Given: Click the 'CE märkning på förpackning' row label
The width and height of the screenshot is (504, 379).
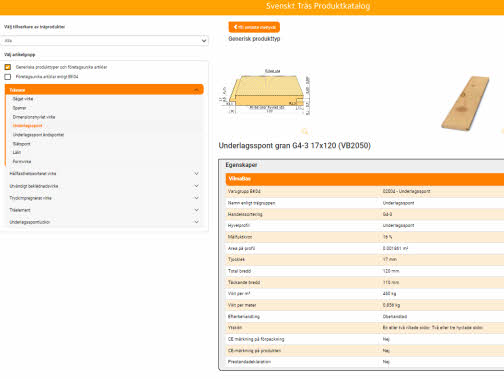Looking at the screenshot, I should 256,339.
